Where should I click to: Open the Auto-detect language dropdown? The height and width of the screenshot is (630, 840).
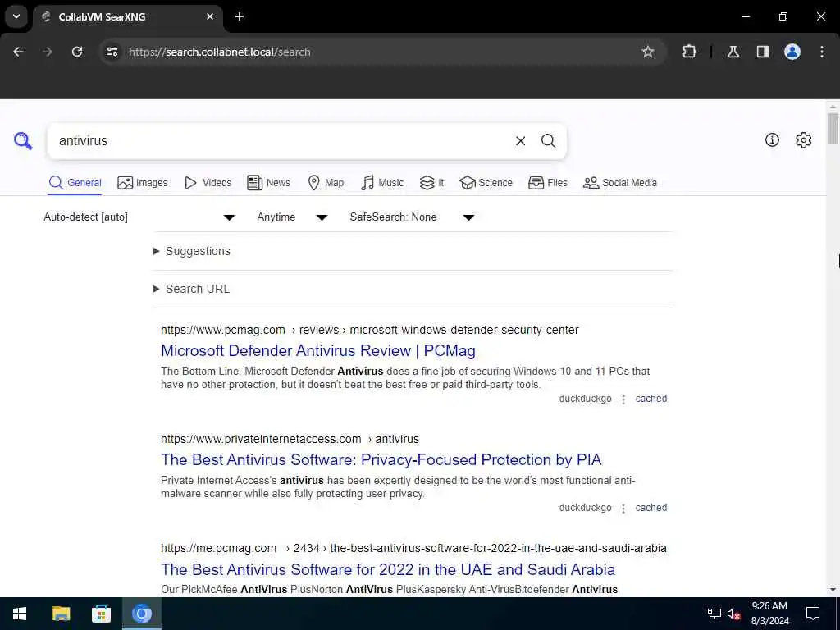tap(139, 217)
